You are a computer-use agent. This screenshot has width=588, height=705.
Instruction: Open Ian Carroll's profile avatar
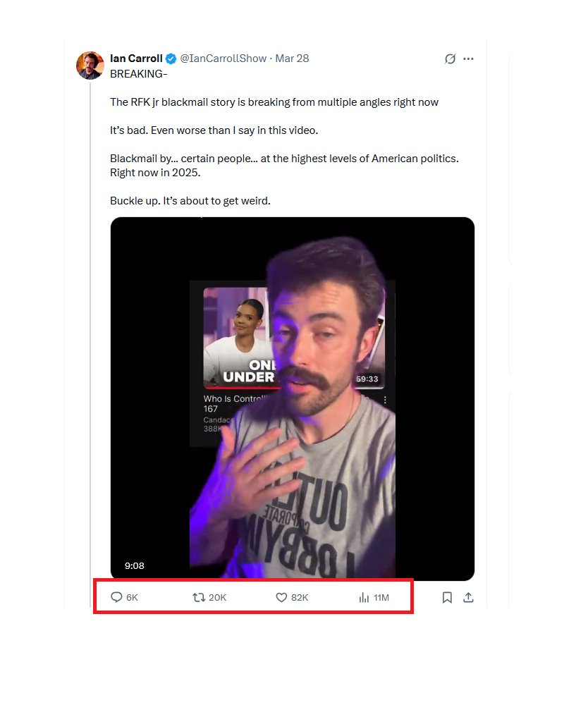click(x=90, y=66)
